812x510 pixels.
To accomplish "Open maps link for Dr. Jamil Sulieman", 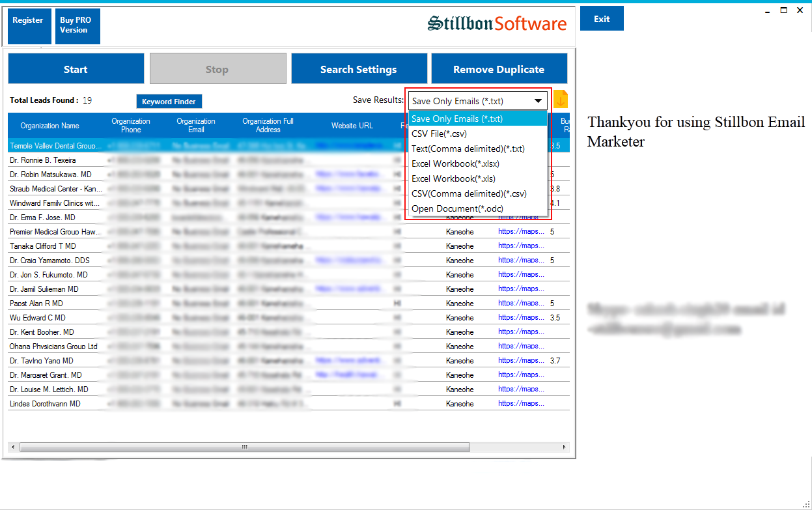I will tap(522, 289).
